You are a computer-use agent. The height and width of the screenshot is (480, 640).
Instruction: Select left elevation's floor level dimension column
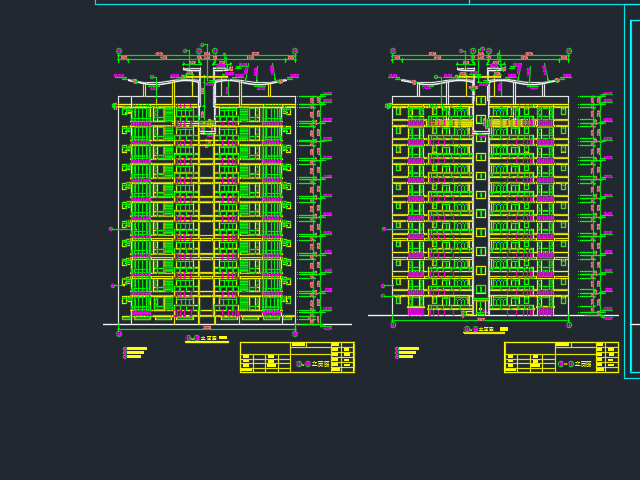tap(316, 210)
